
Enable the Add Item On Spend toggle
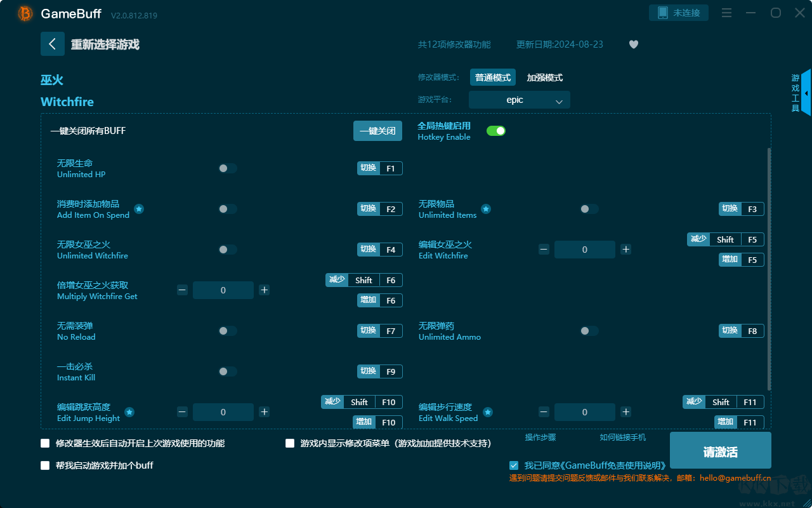228,209
